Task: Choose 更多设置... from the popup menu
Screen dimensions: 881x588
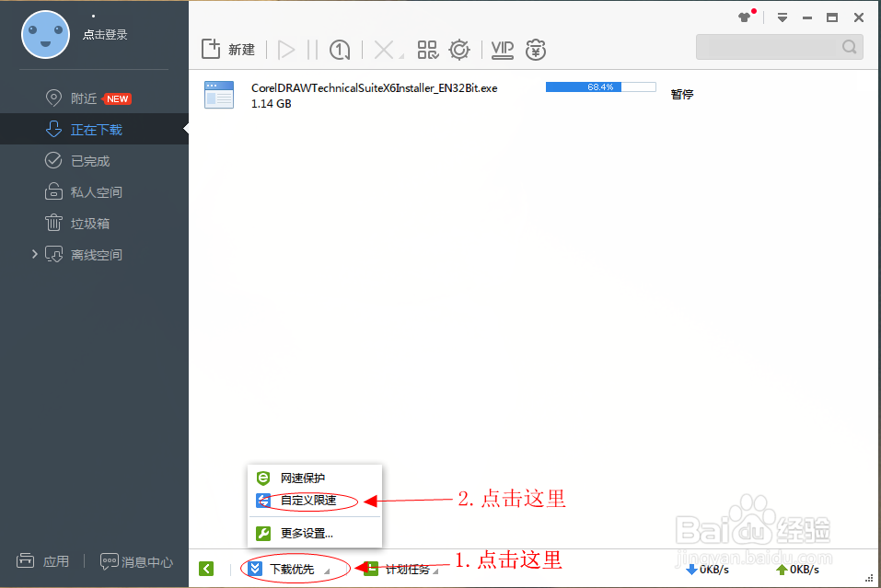Action: click(x=315, y=534)
